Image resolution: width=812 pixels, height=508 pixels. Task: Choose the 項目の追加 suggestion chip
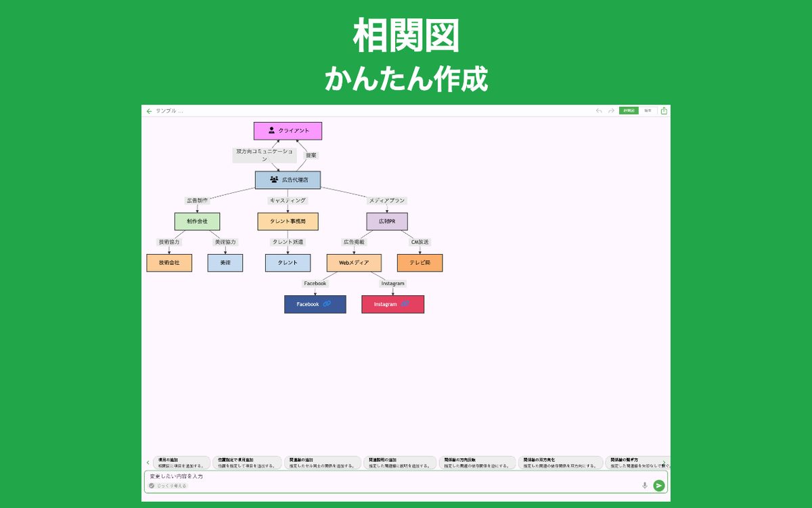(x=181, y=463)
